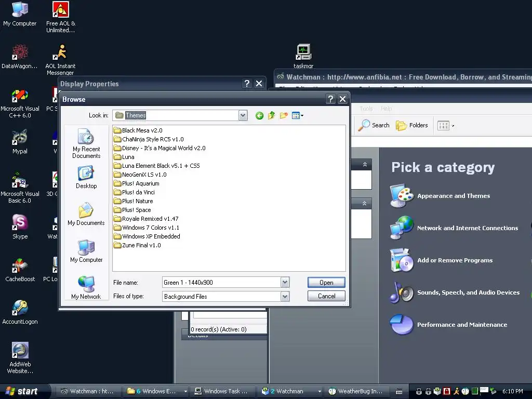Screen dimensions: 532x399
Task: Select the ChaNinja Style RC5 v1.0 folder
Action: [x=148, y=139]
